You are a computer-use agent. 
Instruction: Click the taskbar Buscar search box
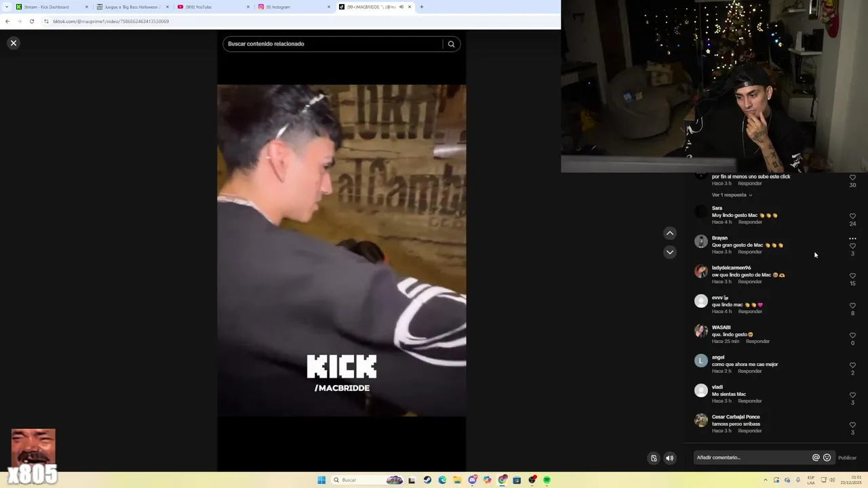click(x=368, y=480)
